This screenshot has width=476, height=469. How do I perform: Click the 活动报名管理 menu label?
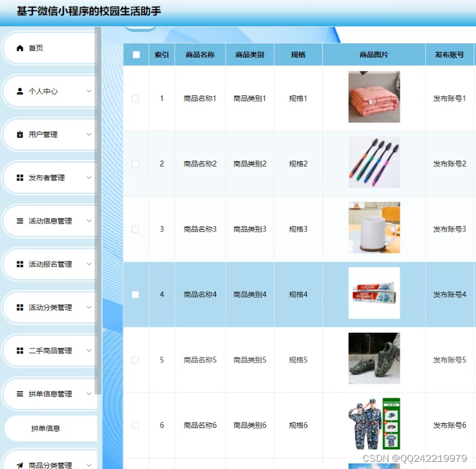[x=50, y=264]
